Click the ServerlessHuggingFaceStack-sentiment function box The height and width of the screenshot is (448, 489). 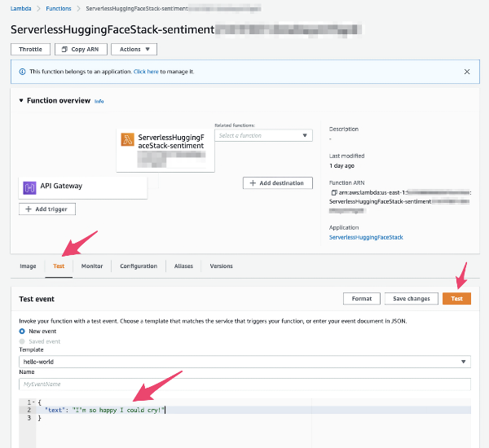tap(165, 150)
